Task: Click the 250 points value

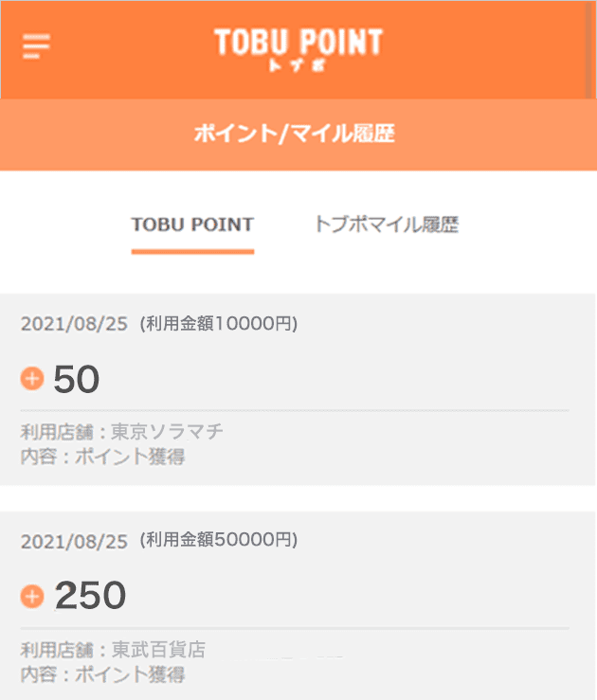Action: [91, 596]
